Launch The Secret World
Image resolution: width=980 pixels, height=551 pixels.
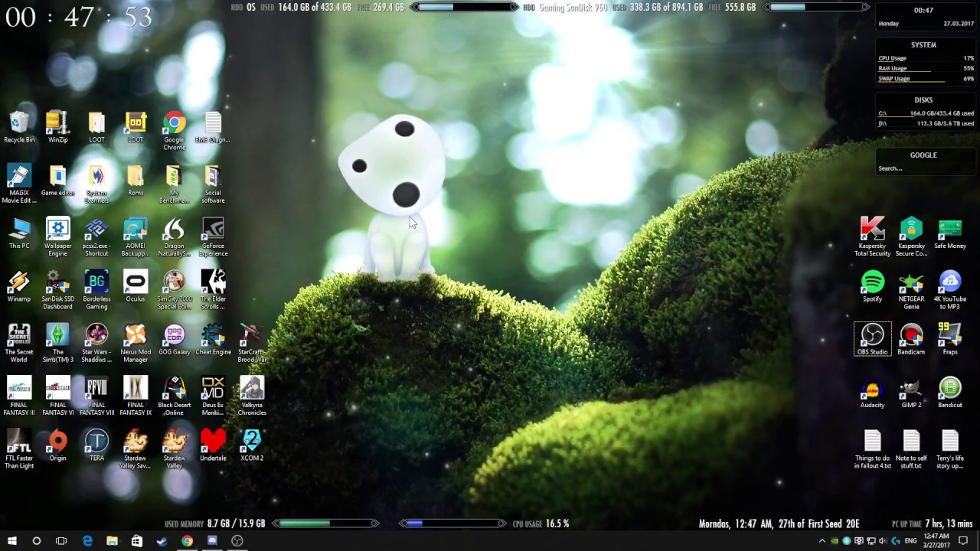tap(19, 343)
